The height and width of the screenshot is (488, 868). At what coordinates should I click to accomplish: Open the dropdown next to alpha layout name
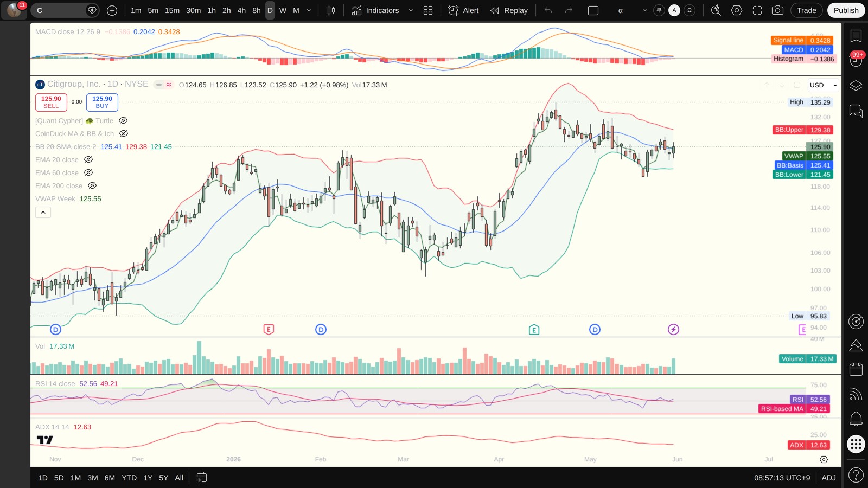coord(644,10)
